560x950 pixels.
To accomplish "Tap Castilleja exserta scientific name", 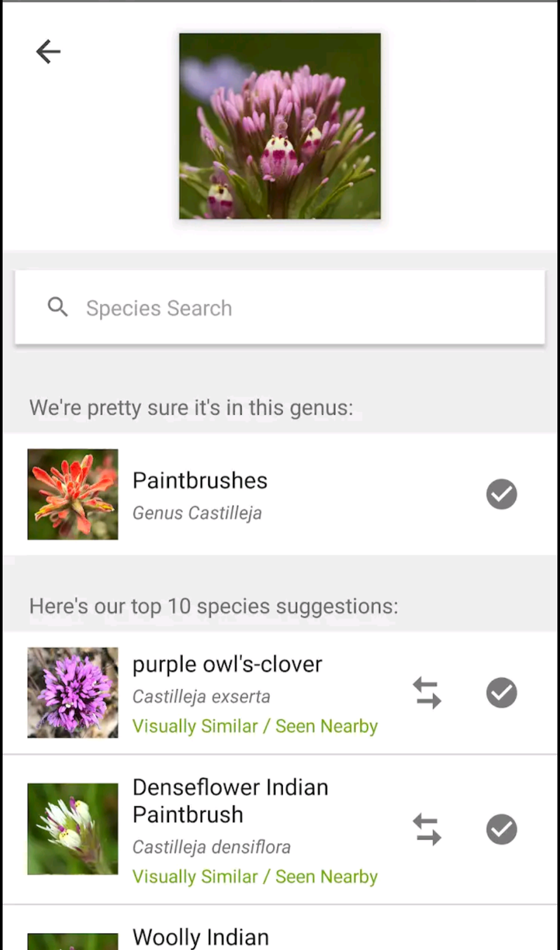I will (201, 696).
